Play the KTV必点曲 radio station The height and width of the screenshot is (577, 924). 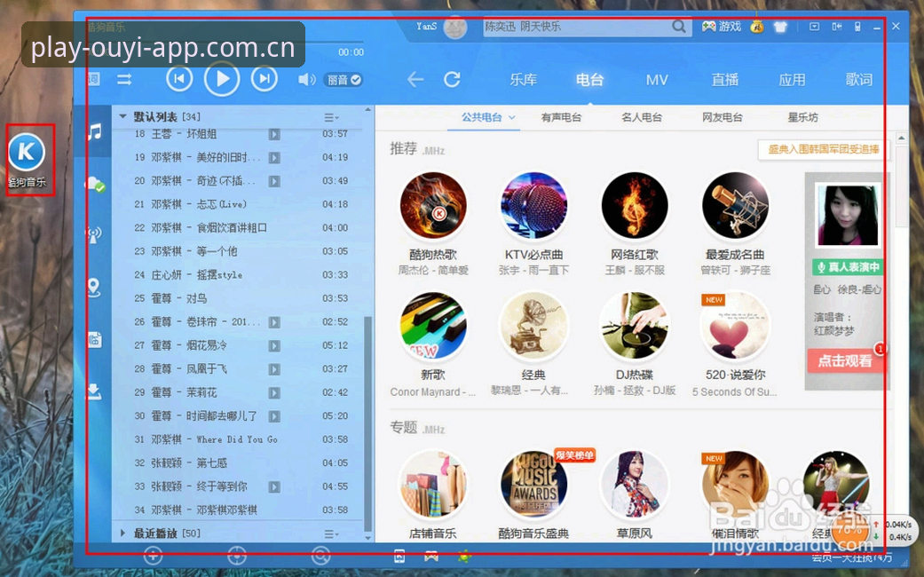pos(533,206)
